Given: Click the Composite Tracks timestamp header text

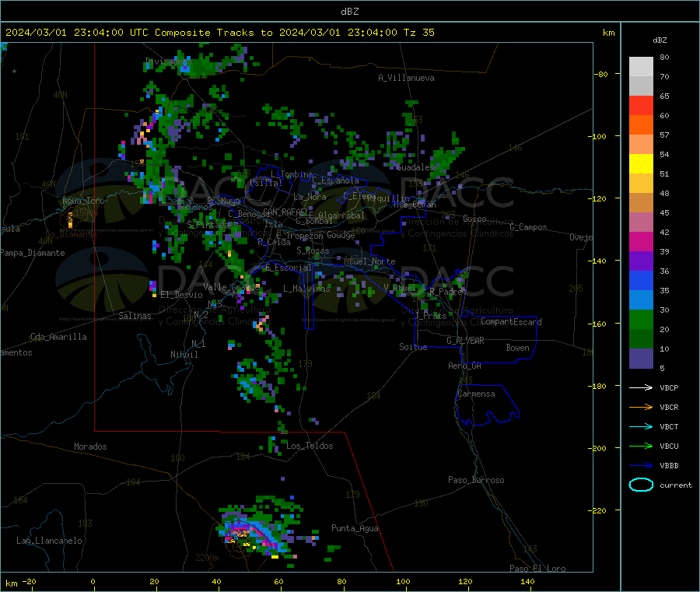Looking at the screenshot, I should pos(220,33).
